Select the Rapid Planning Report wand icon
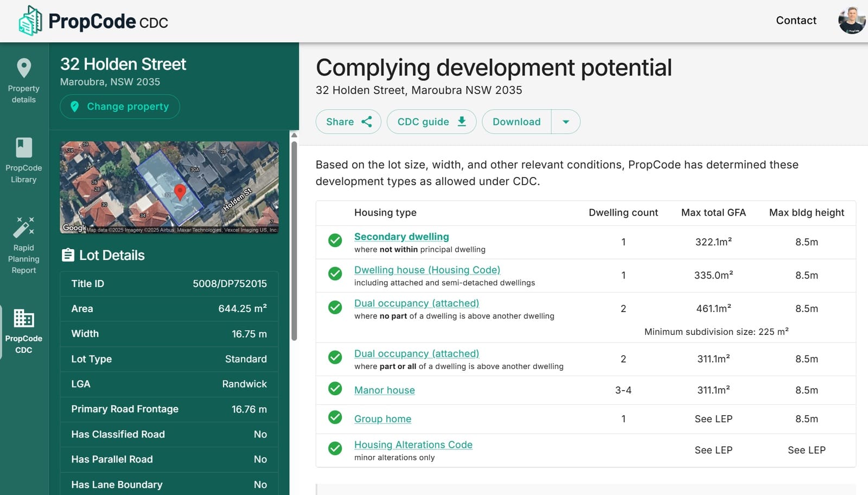Image resolution: width=868 pixels, height=495 pixels. 23,226
